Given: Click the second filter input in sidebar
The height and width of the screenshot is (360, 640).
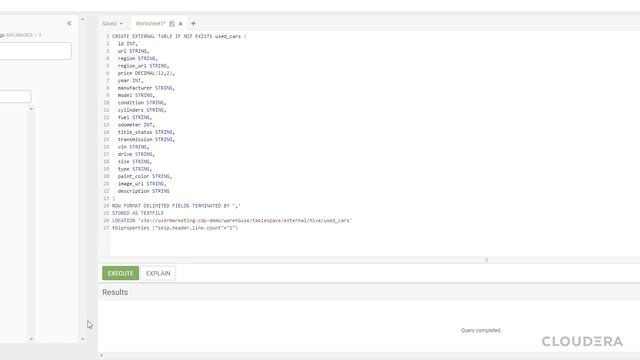Looking at the screenshot, I should coord(15,96).
